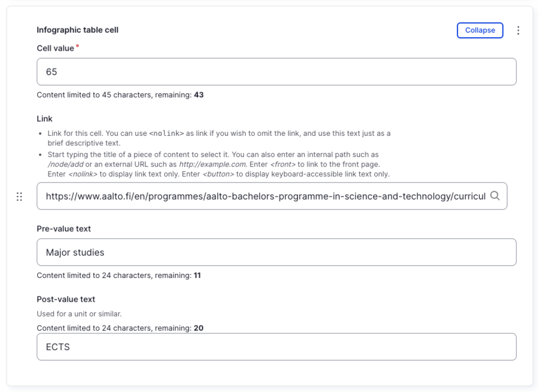This screenshot has width=539, height=392.
Task: Click the "Used for a unit or similar" hint
Action: [x=79, y=313]
